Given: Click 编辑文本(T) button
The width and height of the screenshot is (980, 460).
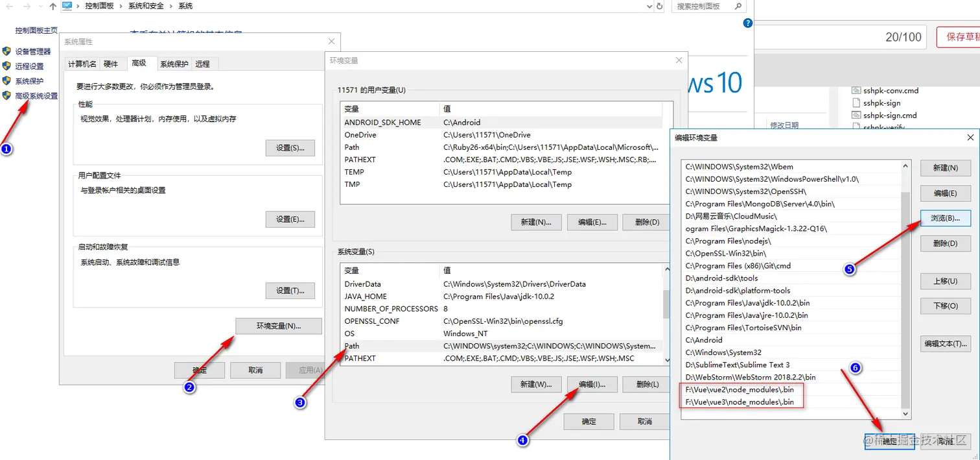Looking at the screenshot, I should click(x=946, y=343).
